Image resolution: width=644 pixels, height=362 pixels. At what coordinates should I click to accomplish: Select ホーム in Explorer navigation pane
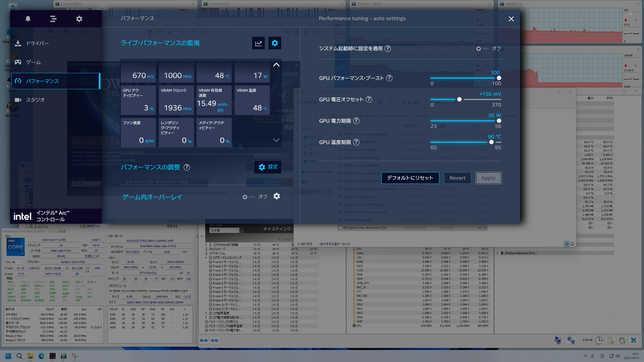(309, 129)
